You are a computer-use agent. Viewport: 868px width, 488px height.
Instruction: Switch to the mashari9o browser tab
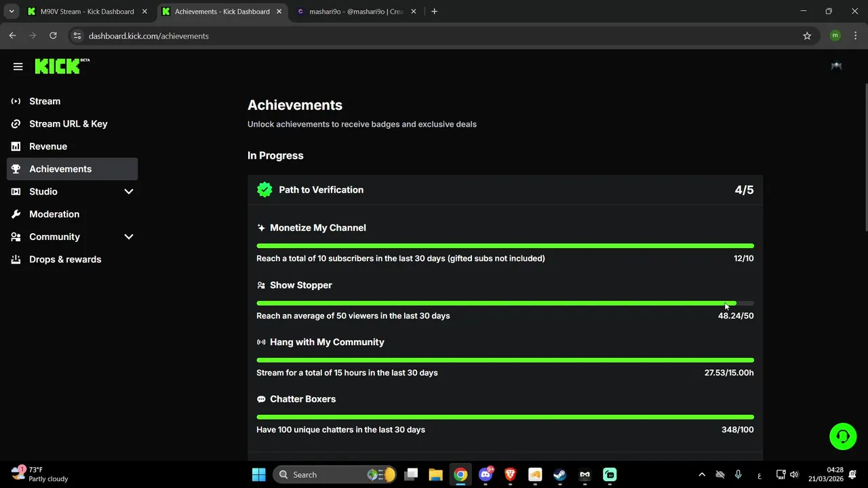tap(356, 12)
